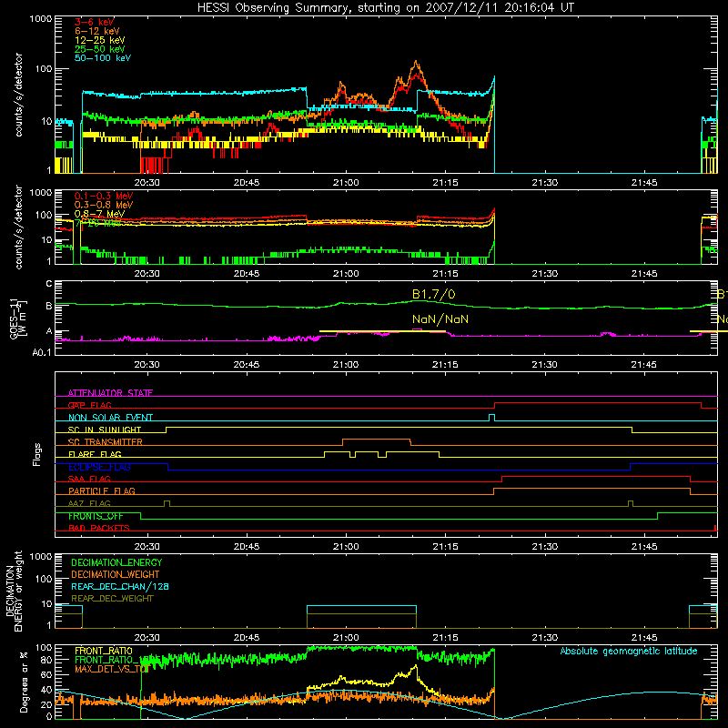This screenshot has width=728, height=728.
Task: Click the flare peak in the keV panel
Action: click(x=416, y=62)
